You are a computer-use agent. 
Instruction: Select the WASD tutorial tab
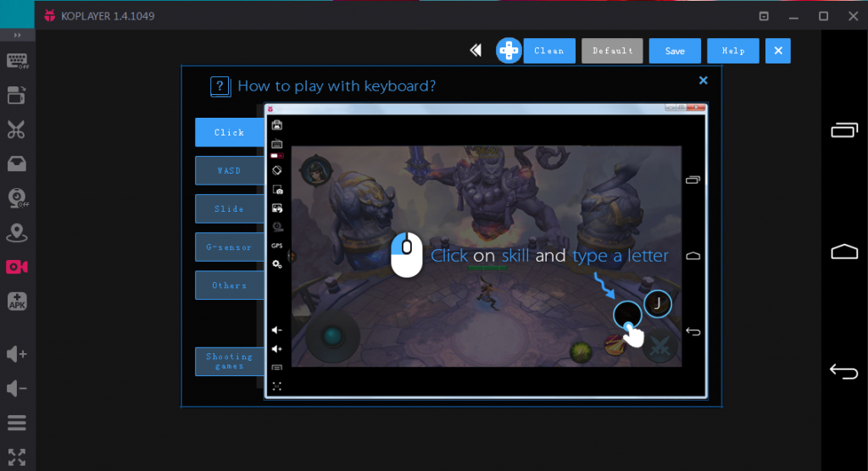229,170
